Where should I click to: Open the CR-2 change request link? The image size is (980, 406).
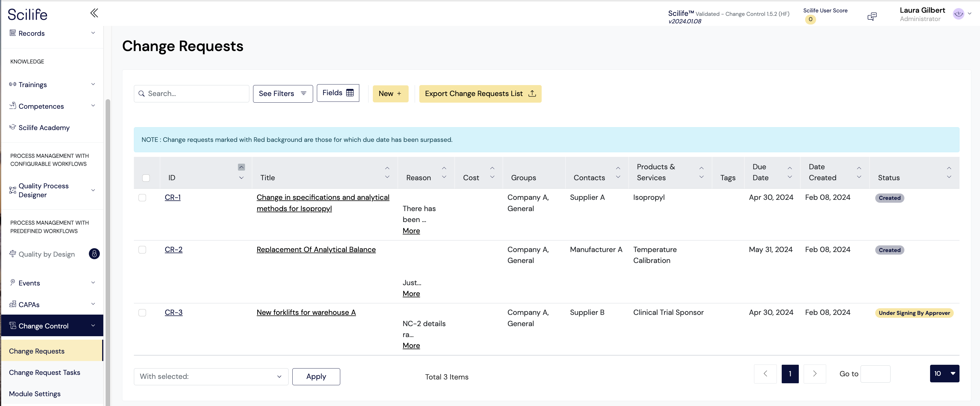pyautogui.click(x=173, y=249)
